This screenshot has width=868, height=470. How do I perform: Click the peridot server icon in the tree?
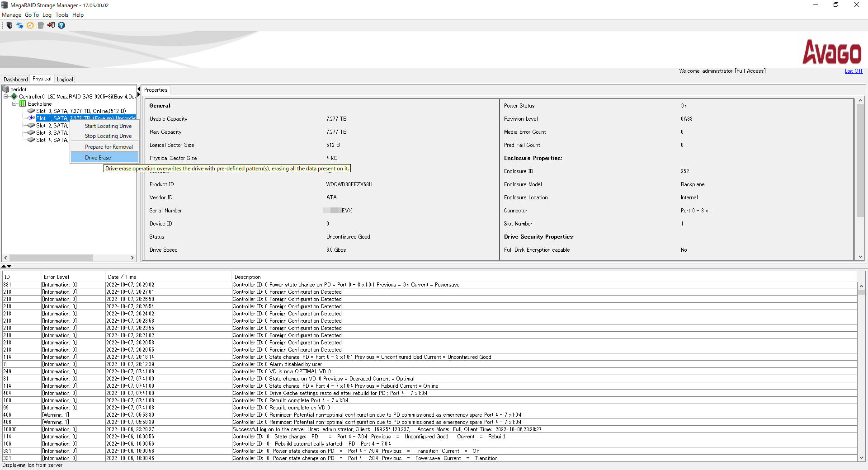(x=6, y=89)
